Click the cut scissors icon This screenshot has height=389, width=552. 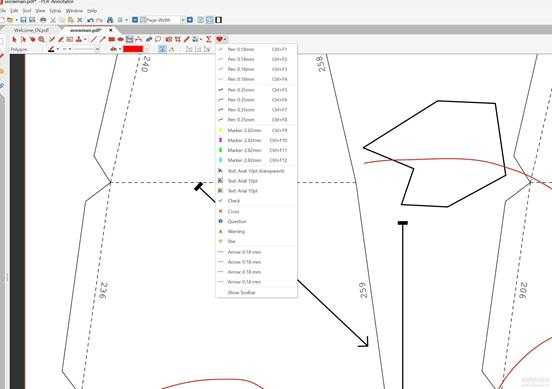pyautogui.click(x=53, y=20)
